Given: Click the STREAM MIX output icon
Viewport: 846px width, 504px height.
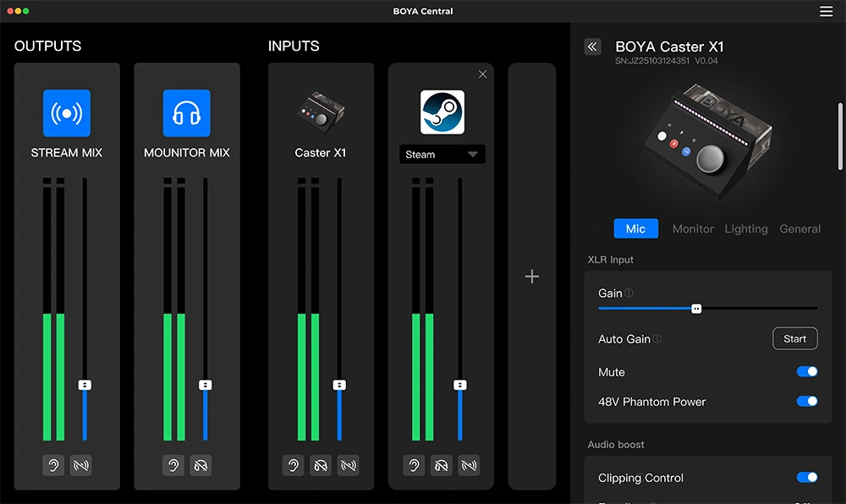Looking at the screenshot, I should tap(67, 112).
